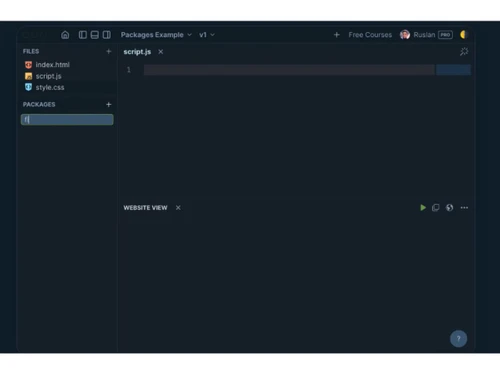Click the PACKAGES section header
Screen dimensions: 500x375
pos(39,104)
